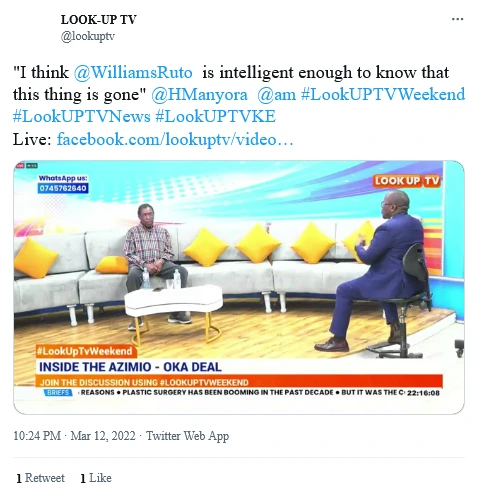Open the embedded studio interview image

(x=239, y=287)
